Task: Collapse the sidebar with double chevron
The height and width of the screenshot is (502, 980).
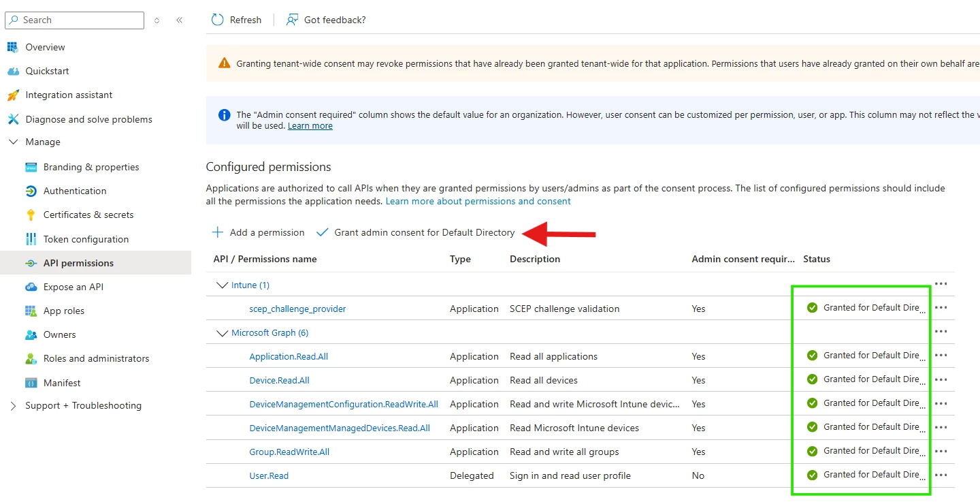Action: click(179, 20)
